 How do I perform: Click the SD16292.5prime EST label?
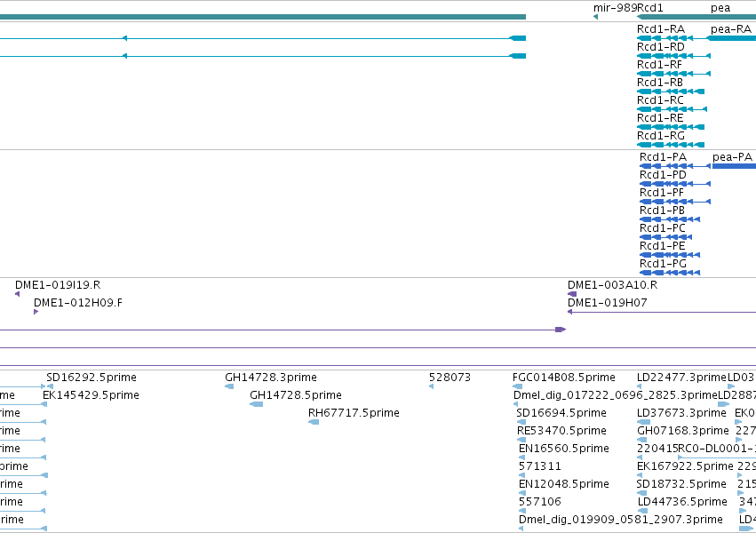point(92,378)
